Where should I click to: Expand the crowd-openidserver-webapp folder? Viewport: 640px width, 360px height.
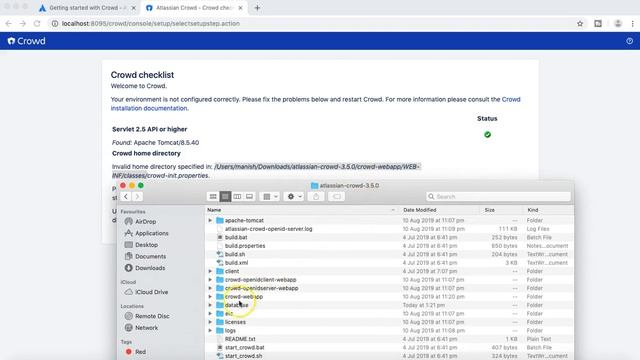point(210,288)
